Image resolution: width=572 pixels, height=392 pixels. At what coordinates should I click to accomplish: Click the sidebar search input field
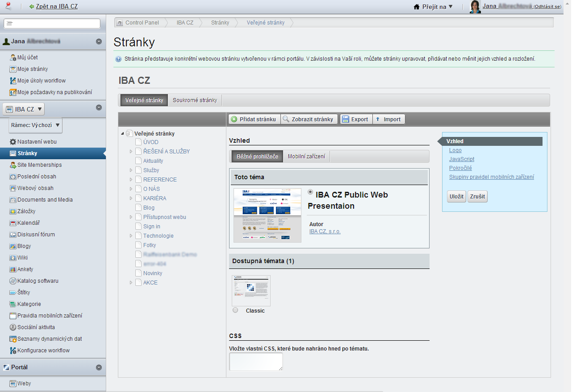[52, 23]
